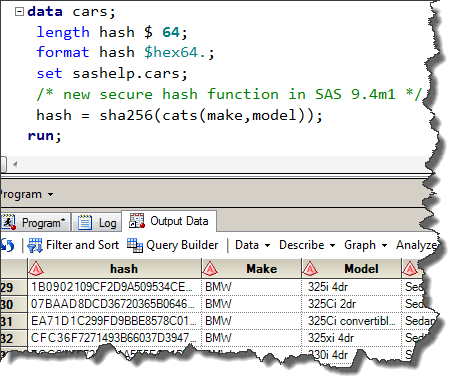Viewport: 462px width, 389px height.
Task: Click the '325i 4dr' Model cell
Action: click(x=352, y=287)
